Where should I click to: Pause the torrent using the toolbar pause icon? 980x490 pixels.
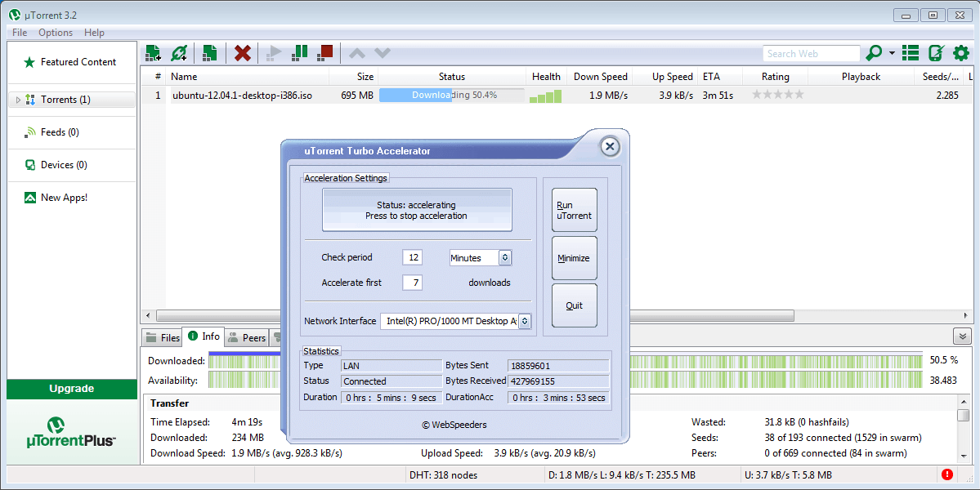tap(300, 53)
